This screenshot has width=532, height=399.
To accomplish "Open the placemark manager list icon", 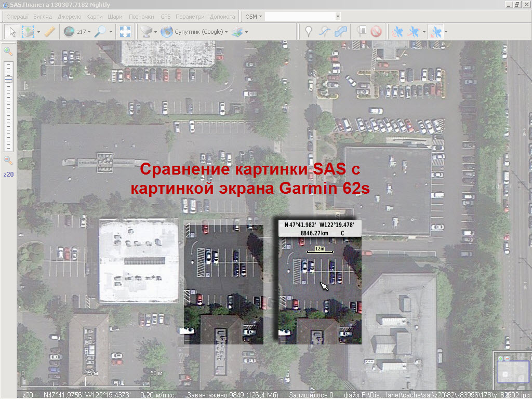I will (x=362, y=32).
